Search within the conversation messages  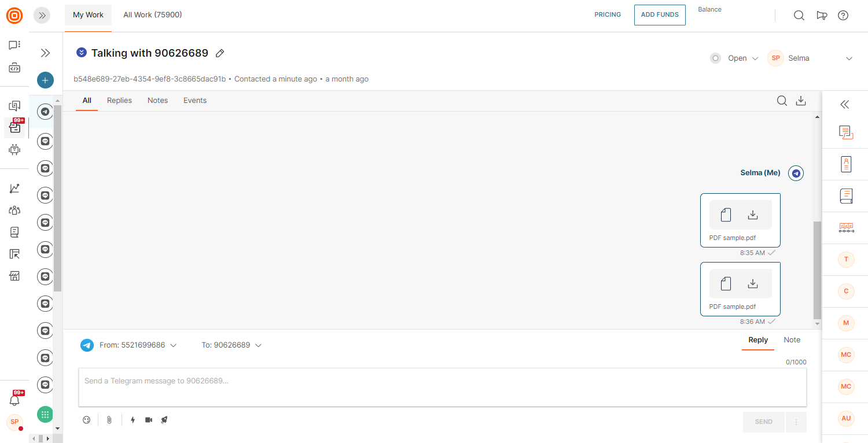coord(782,101)
